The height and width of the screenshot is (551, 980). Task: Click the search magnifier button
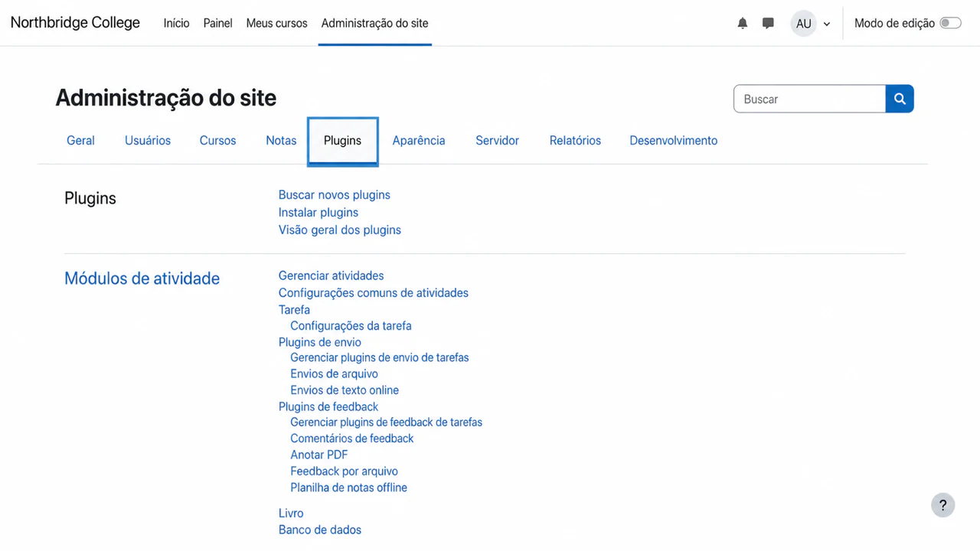point(900,99)
